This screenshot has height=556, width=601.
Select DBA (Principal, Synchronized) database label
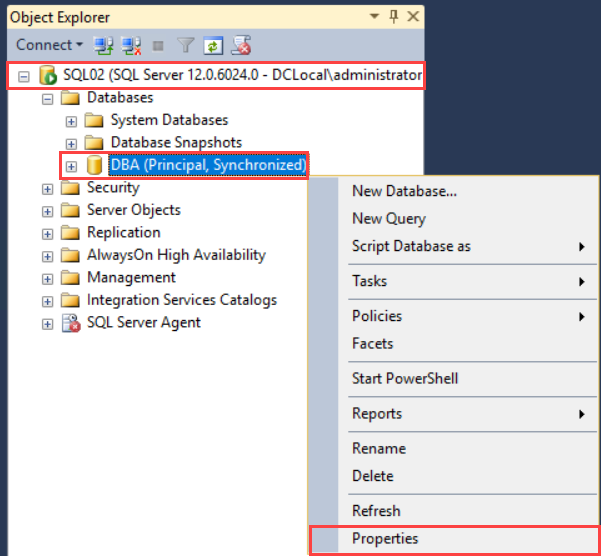208,165
